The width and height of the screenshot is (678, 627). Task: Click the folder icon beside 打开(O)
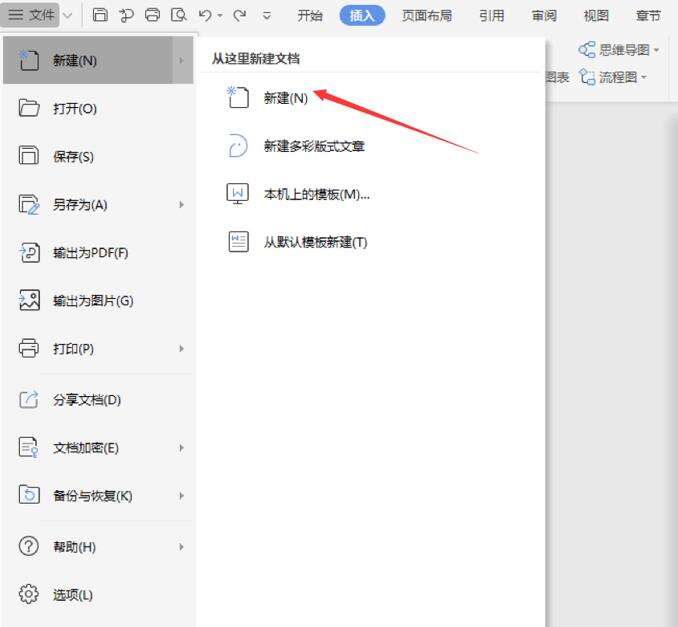[29, 108]
